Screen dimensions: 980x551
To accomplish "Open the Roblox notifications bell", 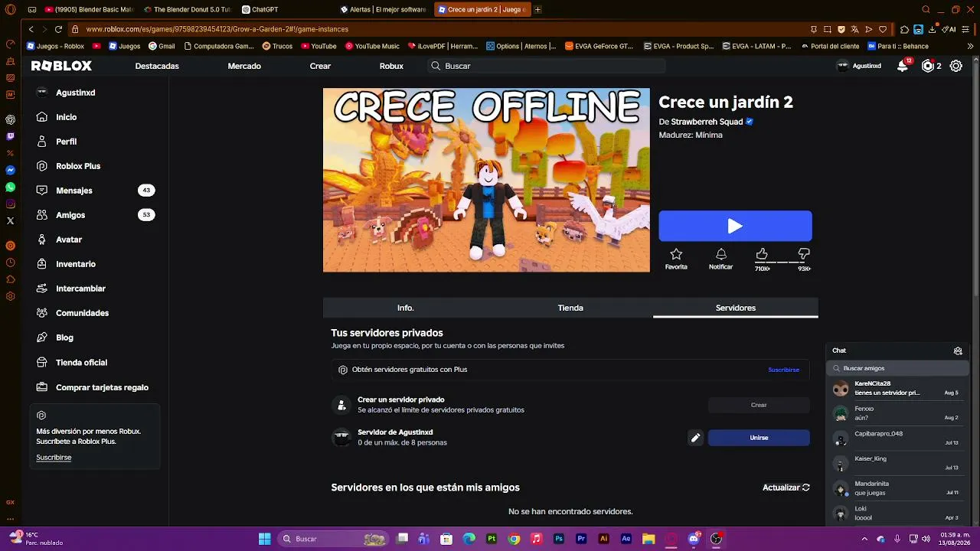I will click(x=903, y=66).
